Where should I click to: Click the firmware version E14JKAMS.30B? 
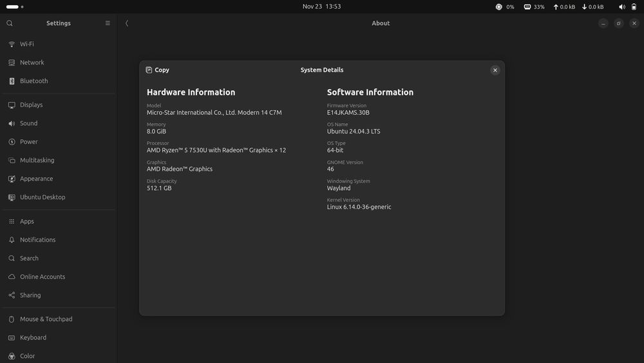pos(348,113)
